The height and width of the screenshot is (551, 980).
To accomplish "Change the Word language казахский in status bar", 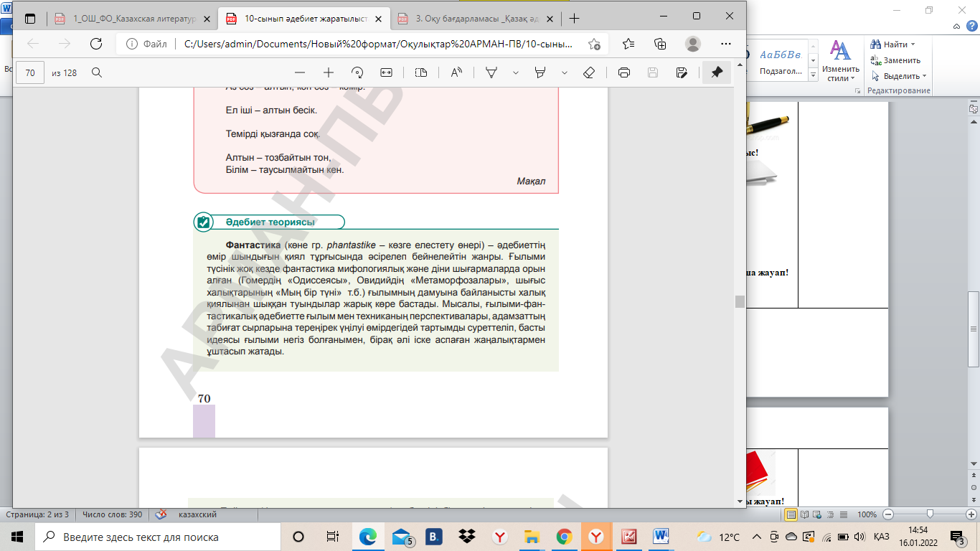I will 197,514.
